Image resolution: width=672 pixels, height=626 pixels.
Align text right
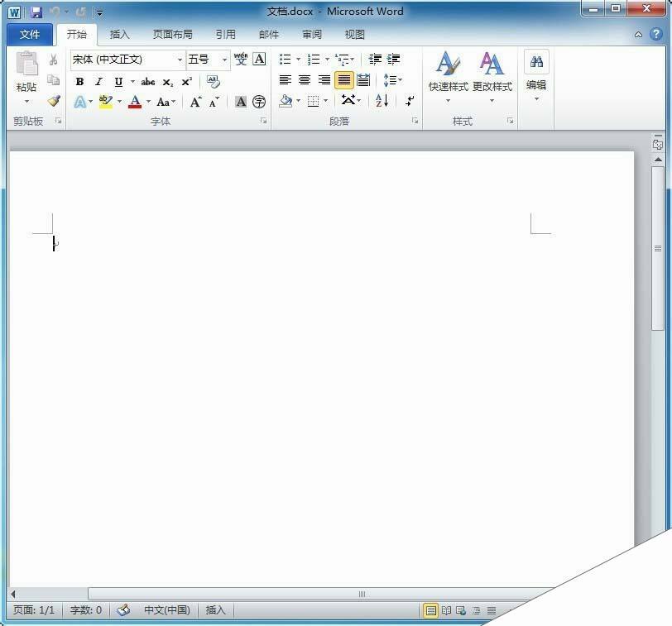[324, 79]
